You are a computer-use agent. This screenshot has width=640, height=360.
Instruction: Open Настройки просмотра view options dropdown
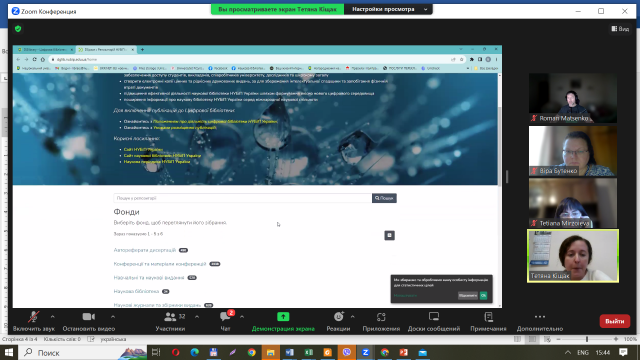(388, 9)
